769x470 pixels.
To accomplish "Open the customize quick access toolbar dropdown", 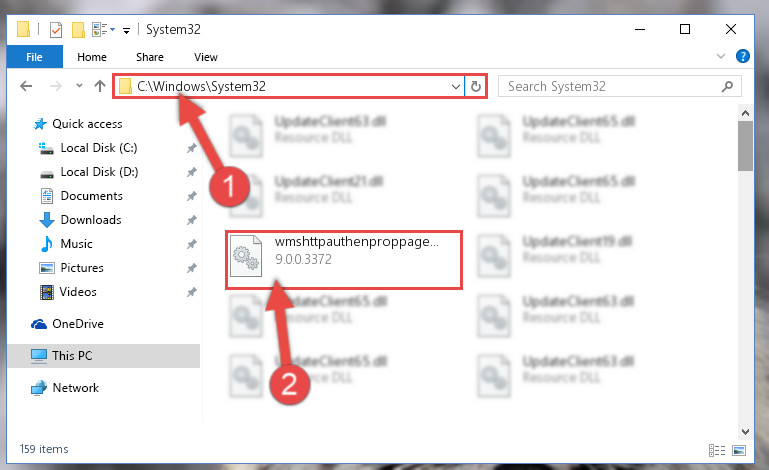I will 126,31.
